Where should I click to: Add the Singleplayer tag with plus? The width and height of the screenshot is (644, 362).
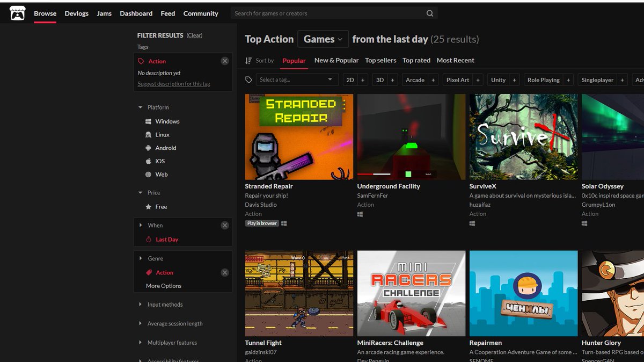pyautogui.click(x=622, y=80)
